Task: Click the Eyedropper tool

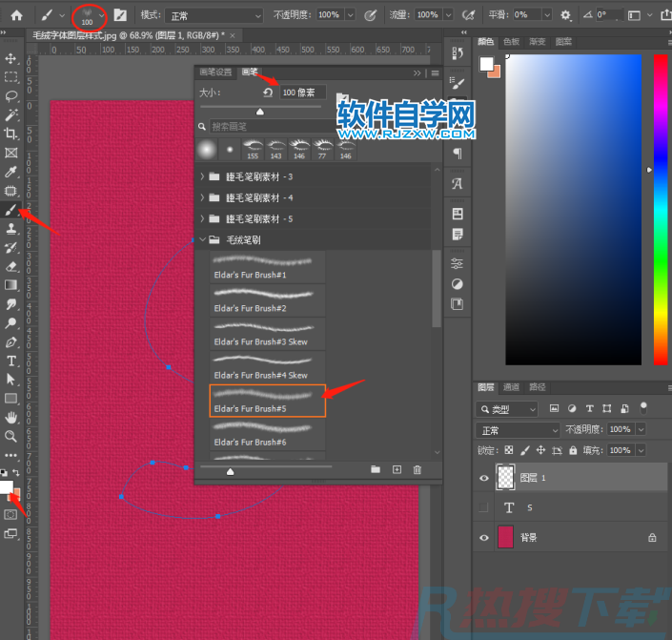Action: 11,172
